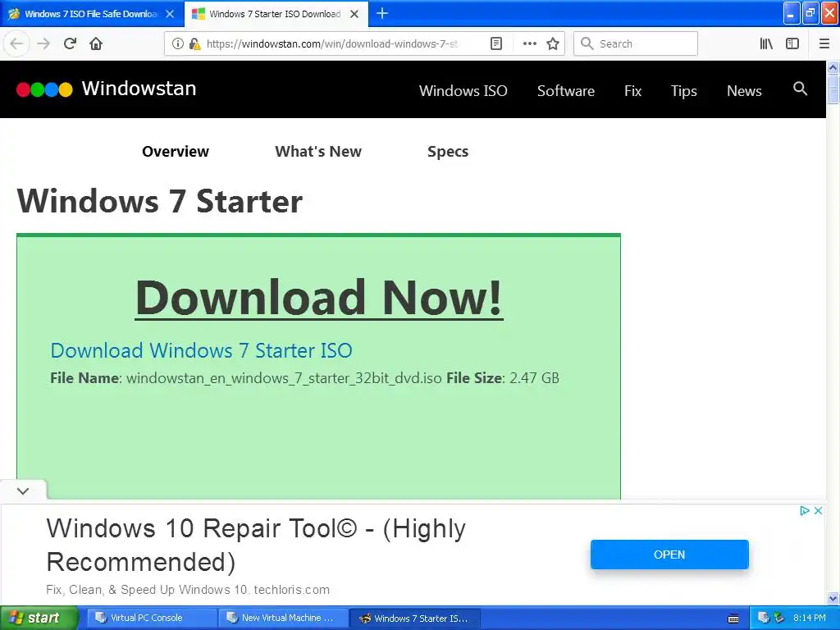Image resolution: width=840 pixels, height=630 pixels.
Task: Close the Windows 7 Starter ISO Download tab
Action: (354, 14)
